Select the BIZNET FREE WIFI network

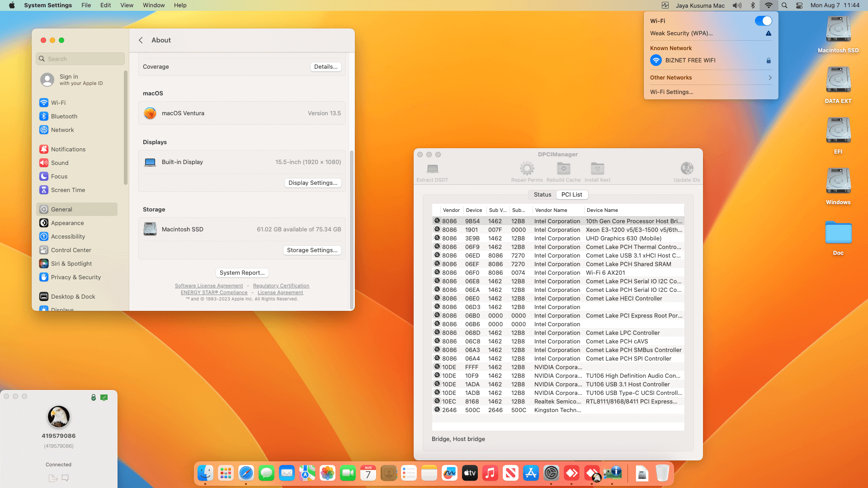coord(690,60)
